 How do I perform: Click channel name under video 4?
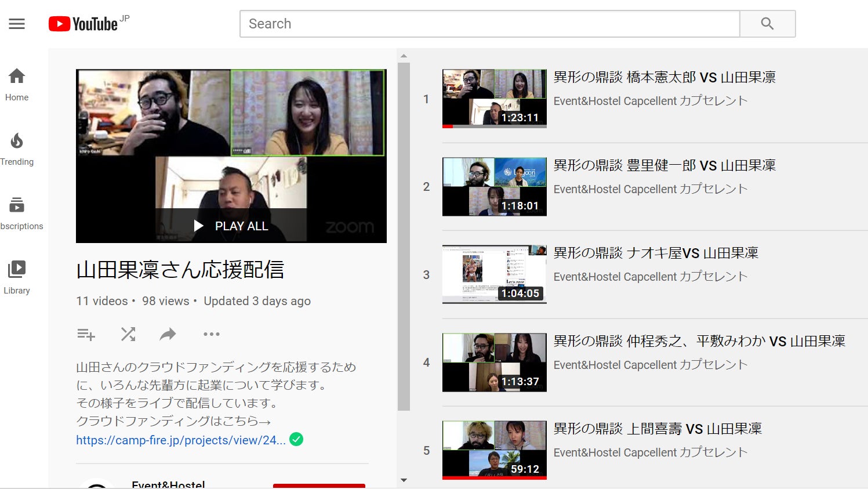coord(650,365)
